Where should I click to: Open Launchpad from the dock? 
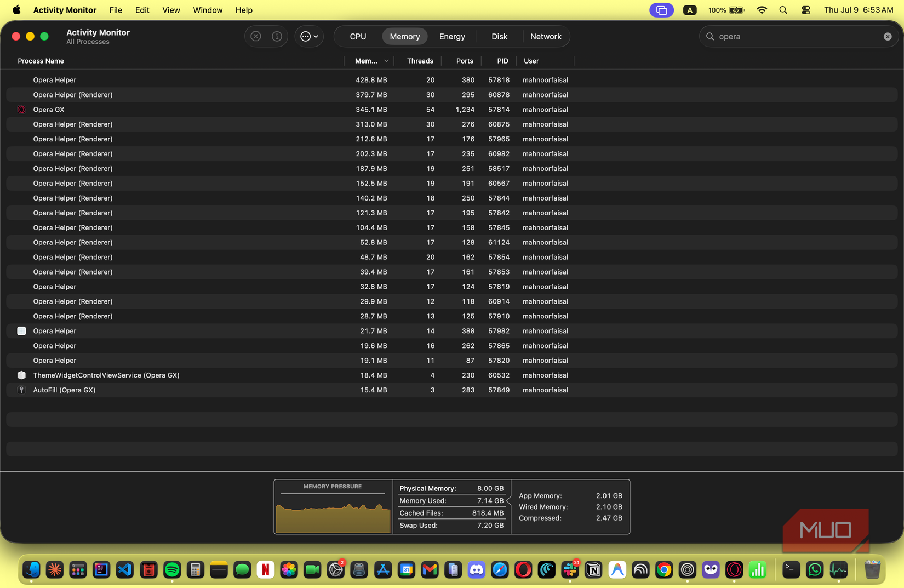click(x=78, y=570)
